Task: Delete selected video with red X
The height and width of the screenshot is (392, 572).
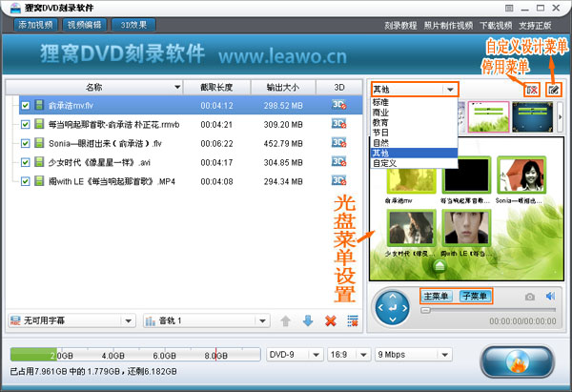Action: (331, 320)
